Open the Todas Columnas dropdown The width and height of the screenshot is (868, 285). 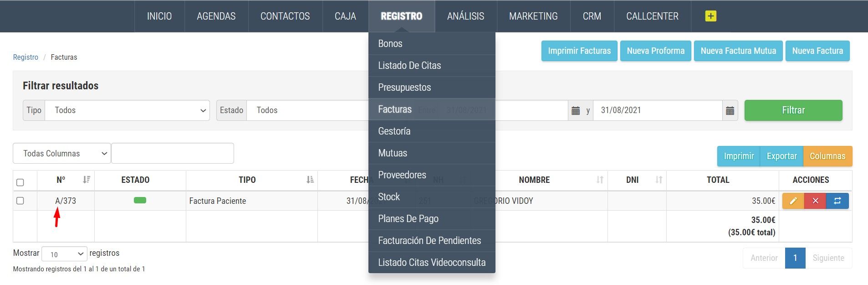pyautogui.click(x=62, y=154)
